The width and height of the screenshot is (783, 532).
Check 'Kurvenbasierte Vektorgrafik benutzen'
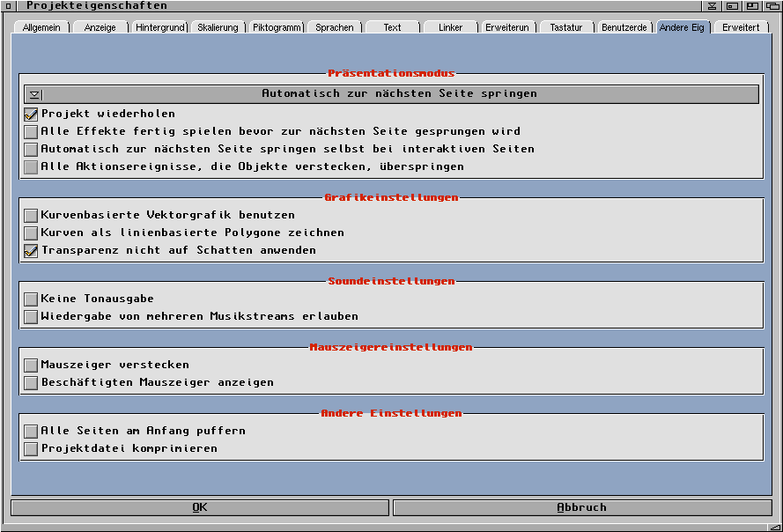pyautogui.click(x=32, y=216)
